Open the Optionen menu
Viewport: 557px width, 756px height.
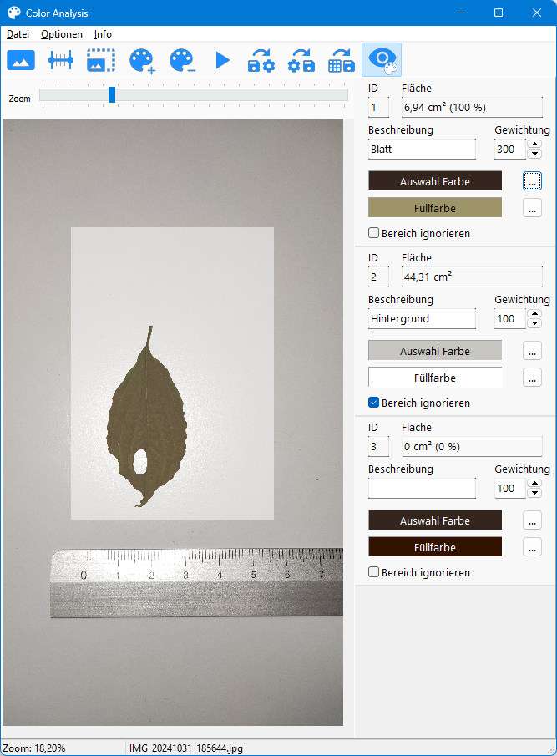click(62, 34)
